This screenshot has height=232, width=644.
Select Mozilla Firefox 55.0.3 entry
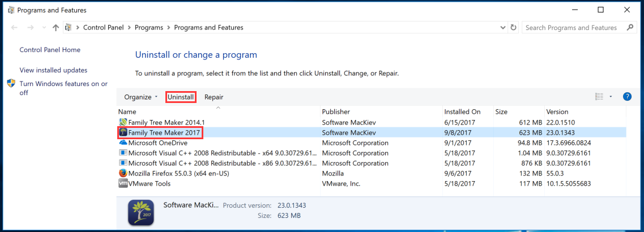pyautogui.click(x=372, y=173)
